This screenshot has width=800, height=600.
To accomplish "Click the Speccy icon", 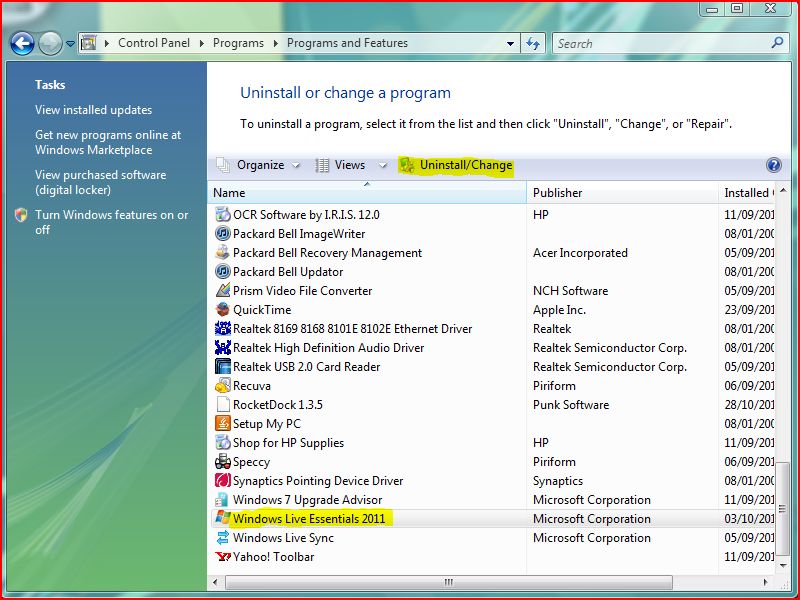I will (222, 461).
